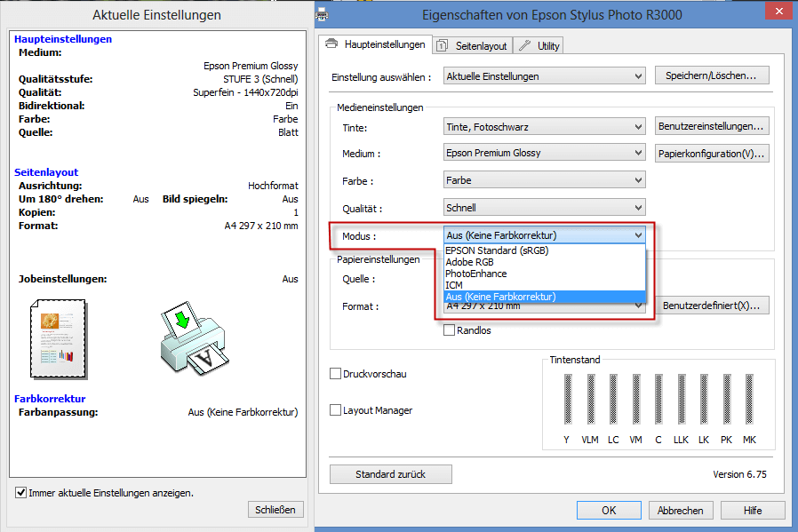Select PhotoEnhance in Modus list
Screen dimensions: 798x532
545,274
